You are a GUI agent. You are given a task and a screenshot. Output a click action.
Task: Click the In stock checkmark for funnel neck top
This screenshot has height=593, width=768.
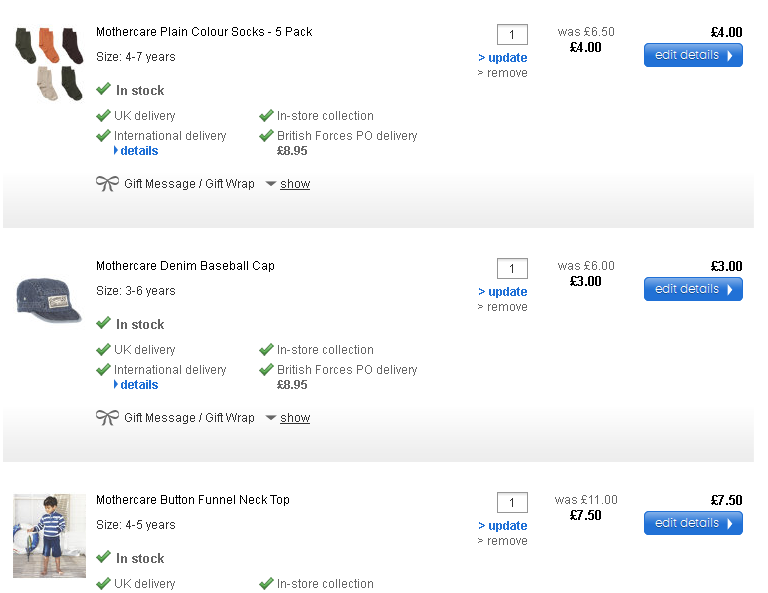[x=103, y=558]
